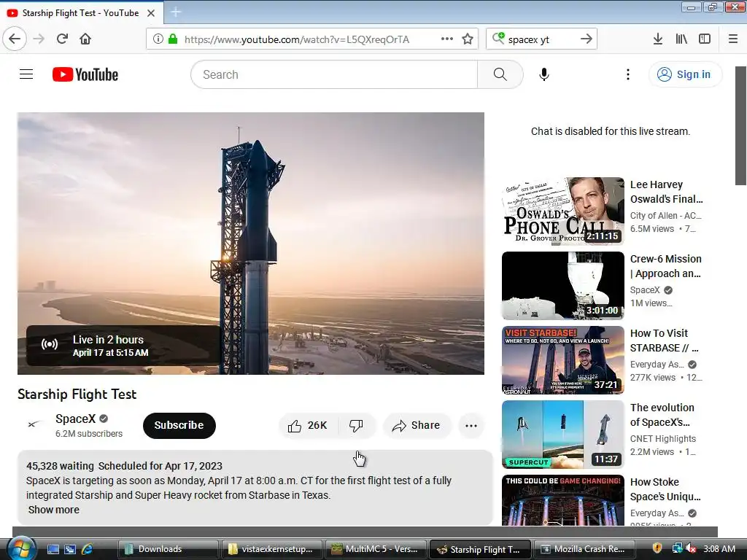Viewport: 747px width, 560px height.
Task: Open the Firefox library icon
Action: click(681, 39)
